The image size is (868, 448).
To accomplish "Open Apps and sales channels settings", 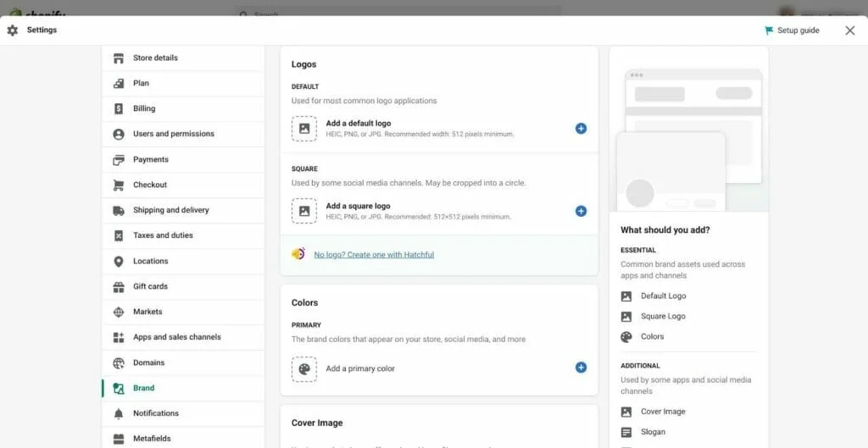I will (x=183, y=337).
